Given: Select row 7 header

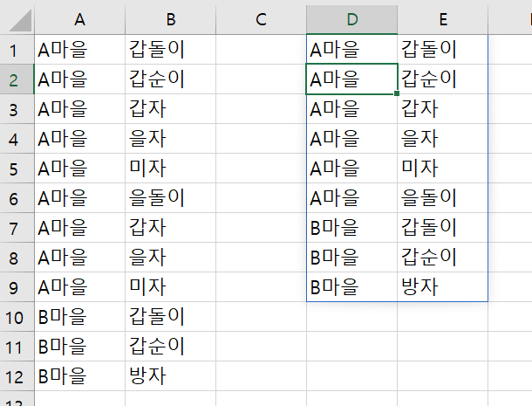Looking at the screenshot, I should [17, 228].
